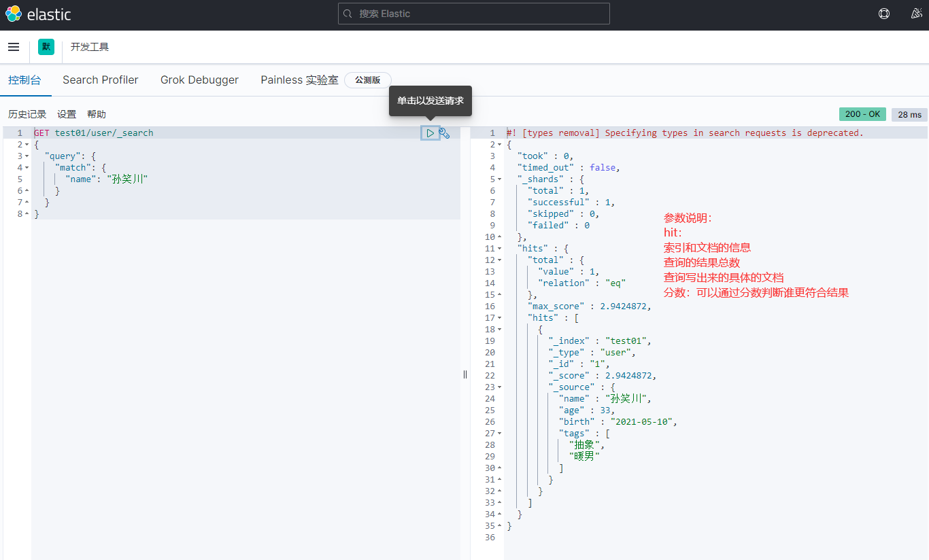The height and width of the screenshot is (560, 929).
Task: Open 历史记录 history
Action: tap(27, 114)
